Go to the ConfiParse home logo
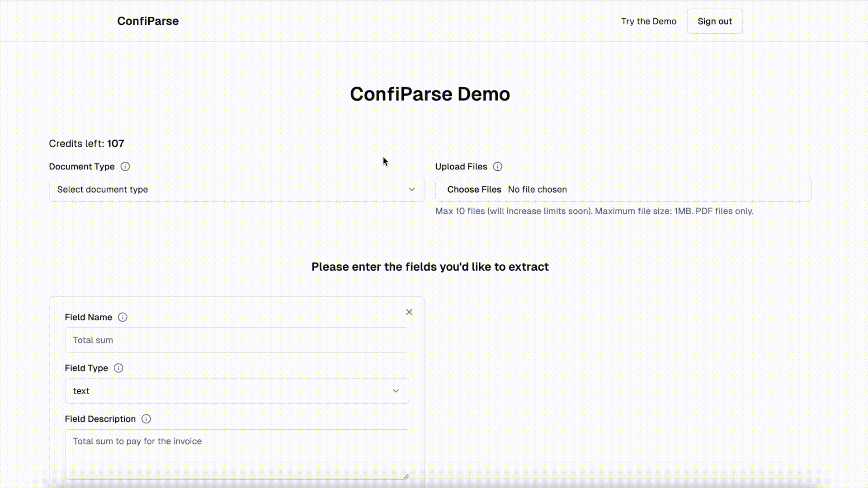 [148, 21]
